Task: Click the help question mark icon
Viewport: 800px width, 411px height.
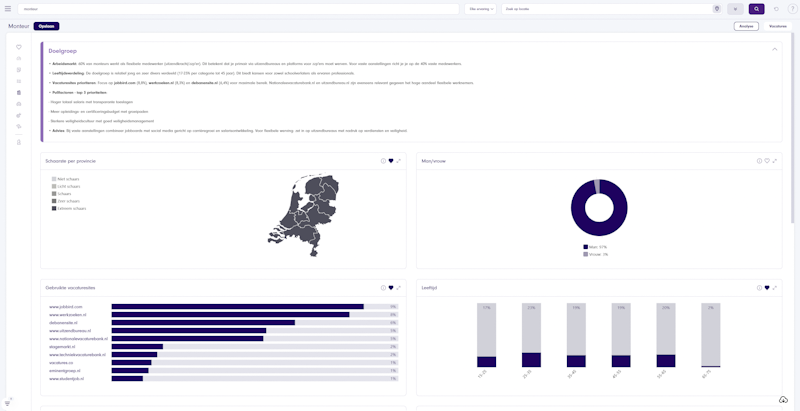Action: [x=792, y=9]
